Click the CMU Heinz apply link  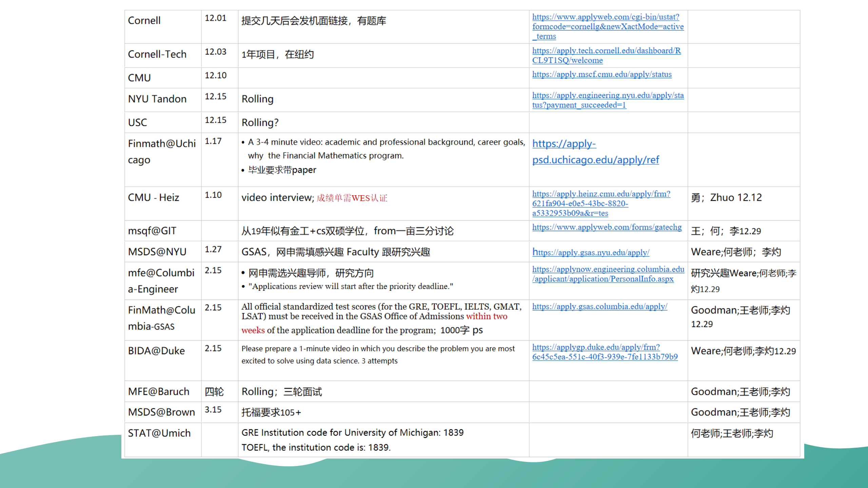coord(601,194)
